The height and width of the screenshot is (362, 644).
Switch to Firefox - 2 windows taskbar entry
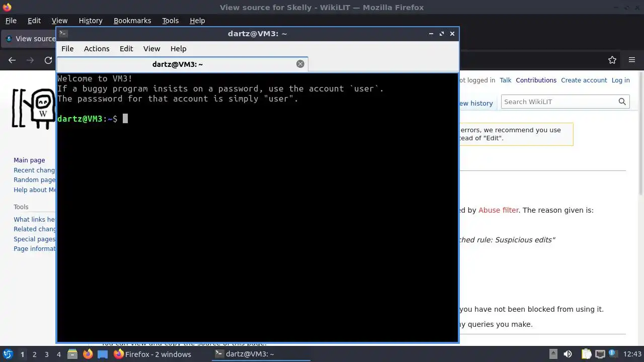[x=153, y=354]
